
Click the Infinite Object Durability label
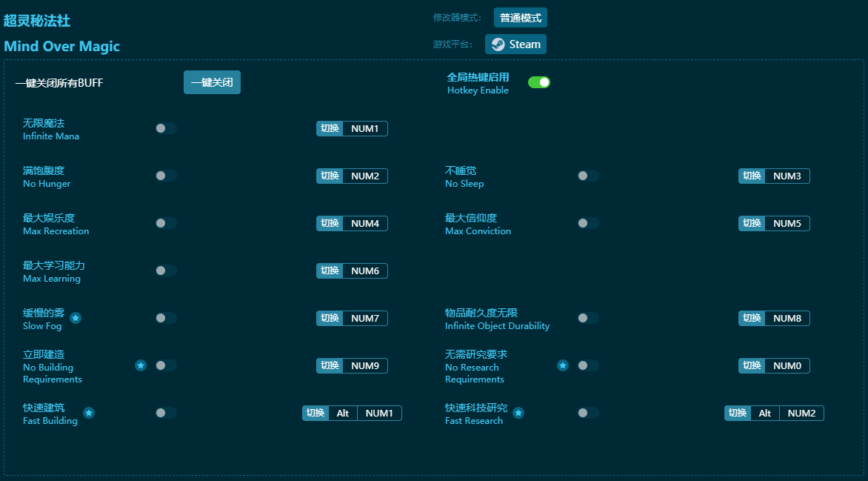tap(498, 326)
